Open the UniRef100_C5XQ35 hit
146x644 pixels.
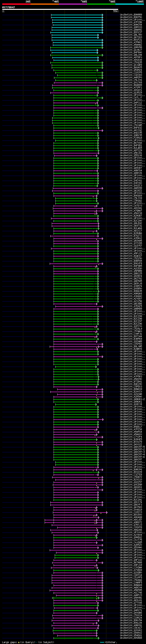pos(131,63)
